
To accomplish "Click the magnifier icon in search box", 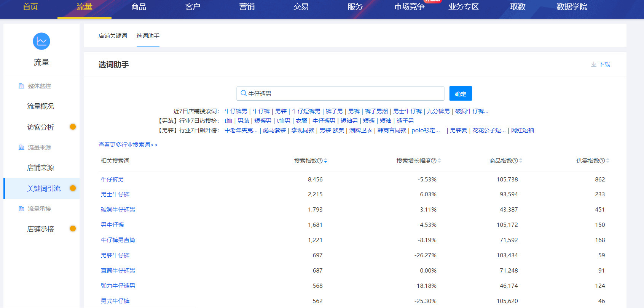I will coord(244,93).
